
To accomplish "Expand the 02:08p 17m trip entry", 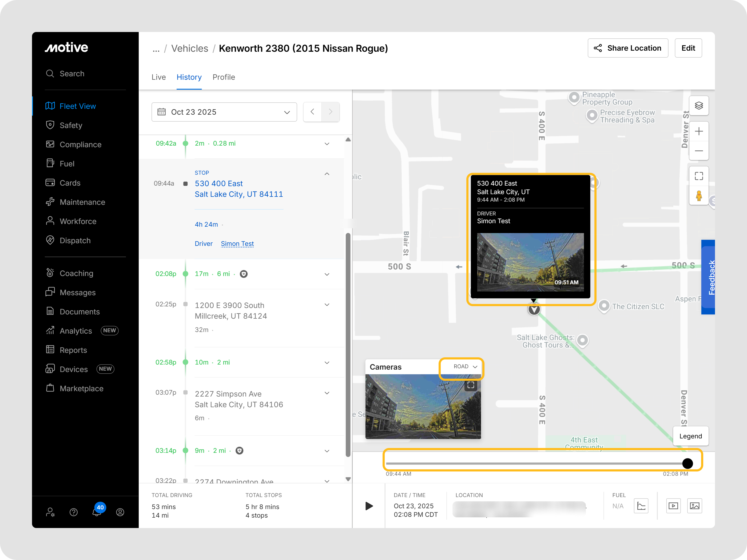I will pos(327,274).
